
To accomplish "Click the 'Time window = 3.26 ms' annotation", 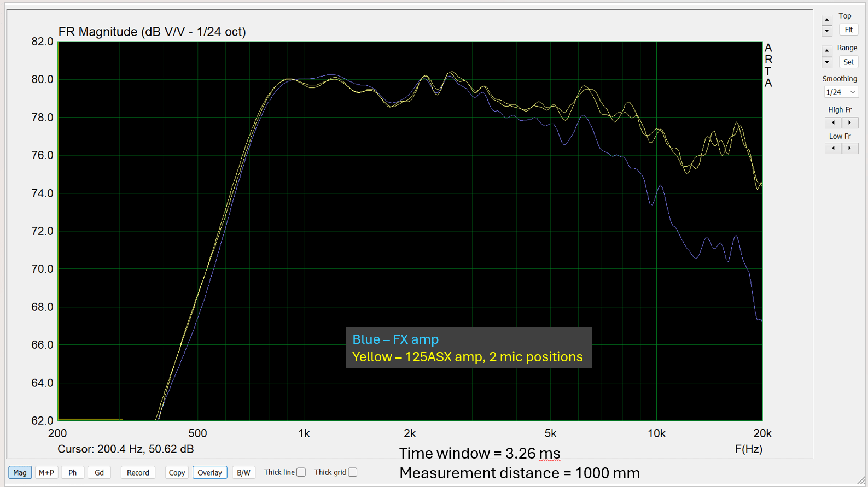I will pos(480,454).
